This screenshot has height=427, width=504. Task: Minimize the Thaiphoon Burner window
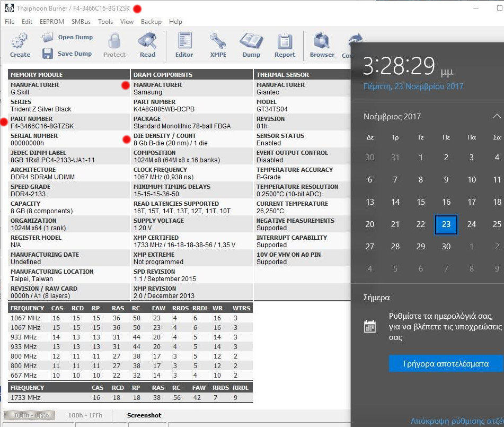(476, 8)
